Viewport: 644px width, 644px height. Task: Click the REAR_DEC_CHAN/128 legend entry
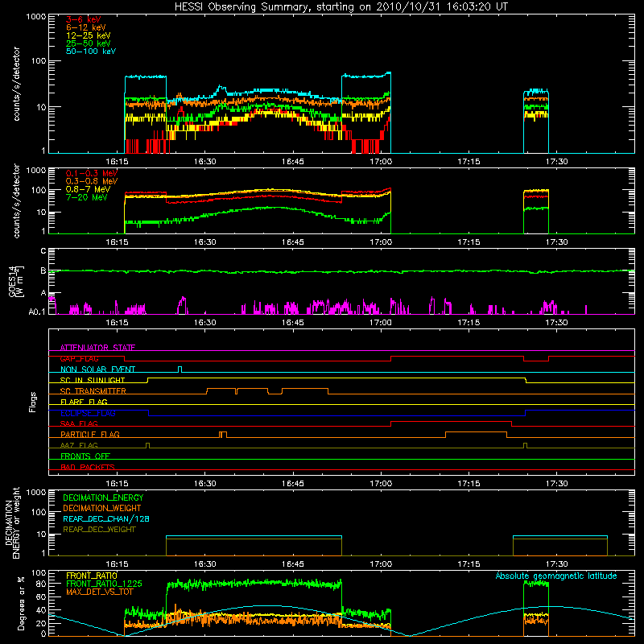tap(106, 518)
